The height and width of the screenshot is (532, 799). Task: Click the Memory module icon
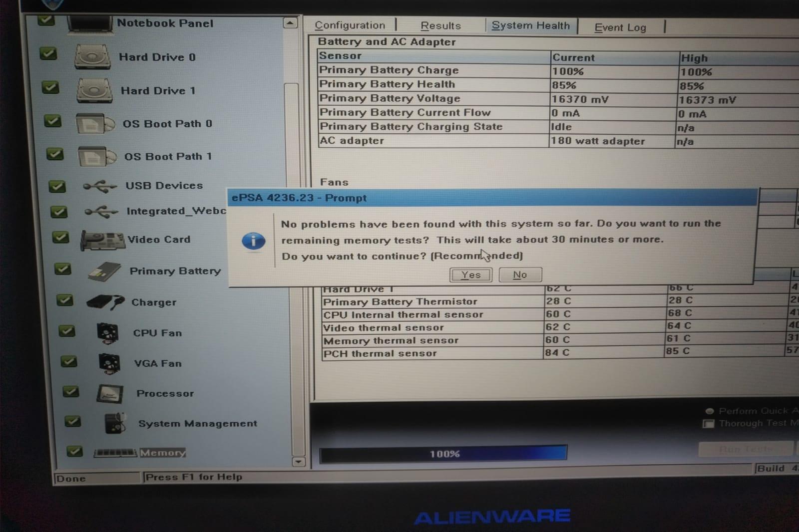(x=115, y=453)
